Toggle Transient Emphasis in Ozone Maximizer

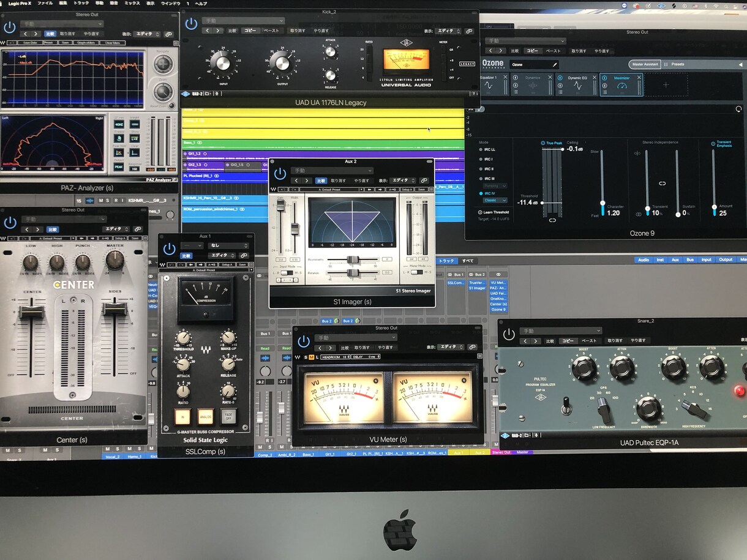tap(713, 144)
